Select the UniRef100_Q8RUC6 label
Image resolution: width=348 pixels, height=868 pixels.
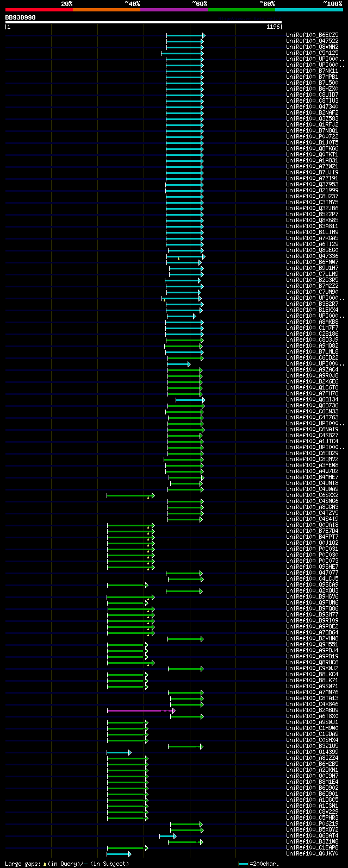pos(312,663)
